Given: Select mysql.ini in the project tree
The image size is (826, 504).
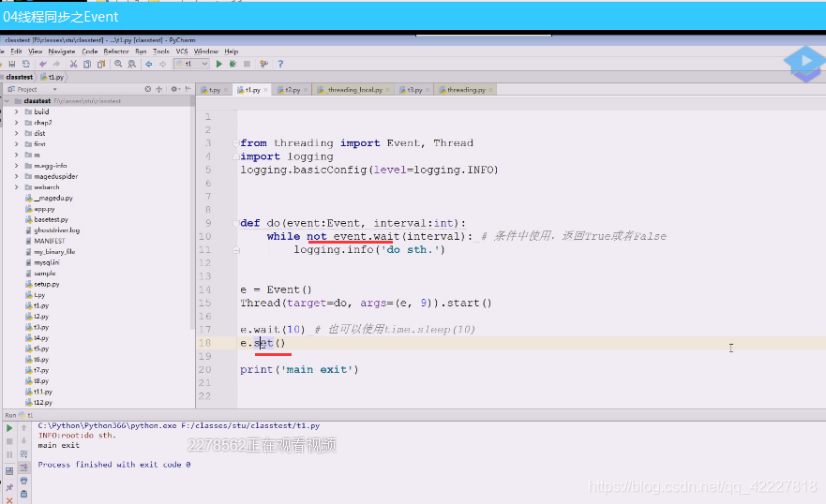Looking at the screenshot, I should click(x=46, y=262).
